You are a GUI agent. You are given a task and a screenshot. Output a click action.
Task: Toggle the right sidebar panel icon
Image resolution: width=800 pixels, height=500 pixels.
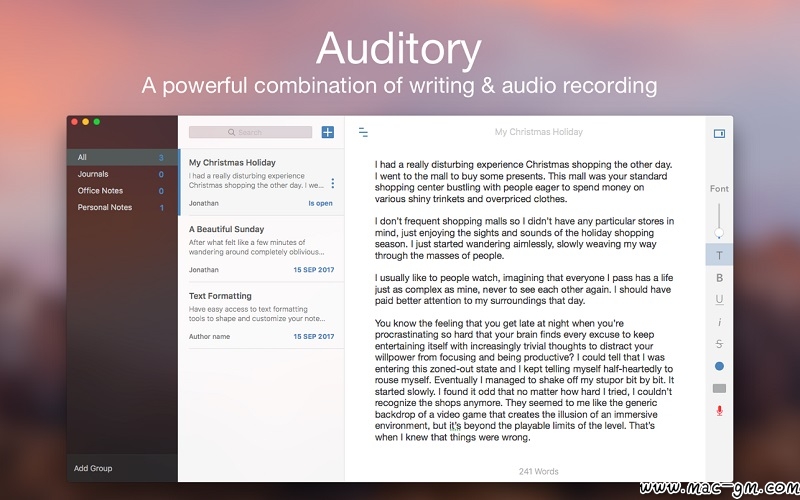[x=719, y=134]
